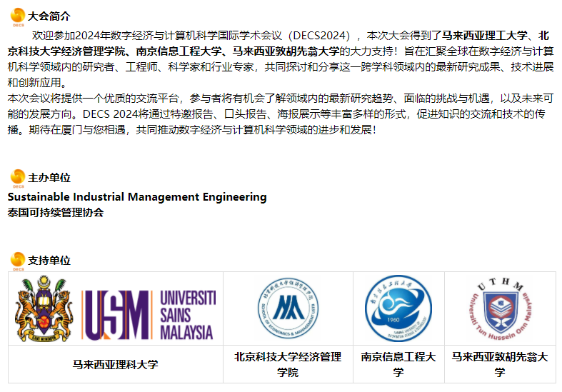562x392 pixels.
Task: Click the Universiti Sains Malaysia USM logo
Action: [149, 315]
